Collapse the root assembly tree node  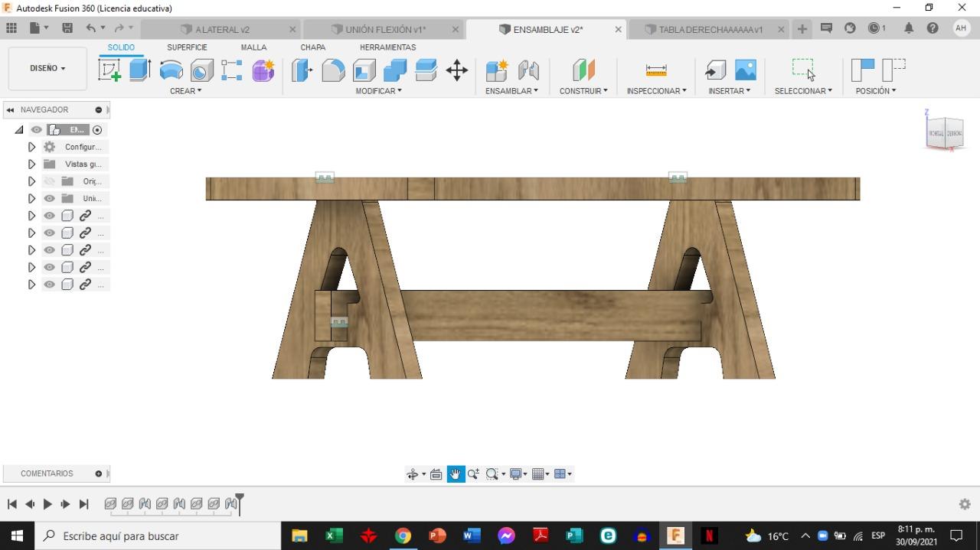pos(19,130)
